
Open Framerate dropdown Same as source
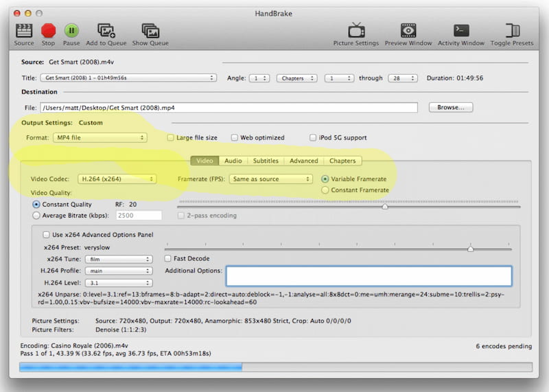pyautogui.click(x=270, y=179)
